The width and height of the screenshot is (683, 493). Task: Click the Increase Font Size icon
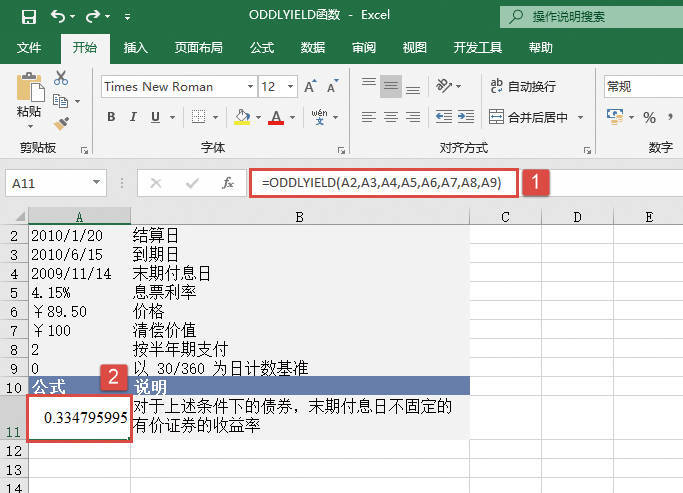pos(310,87)
